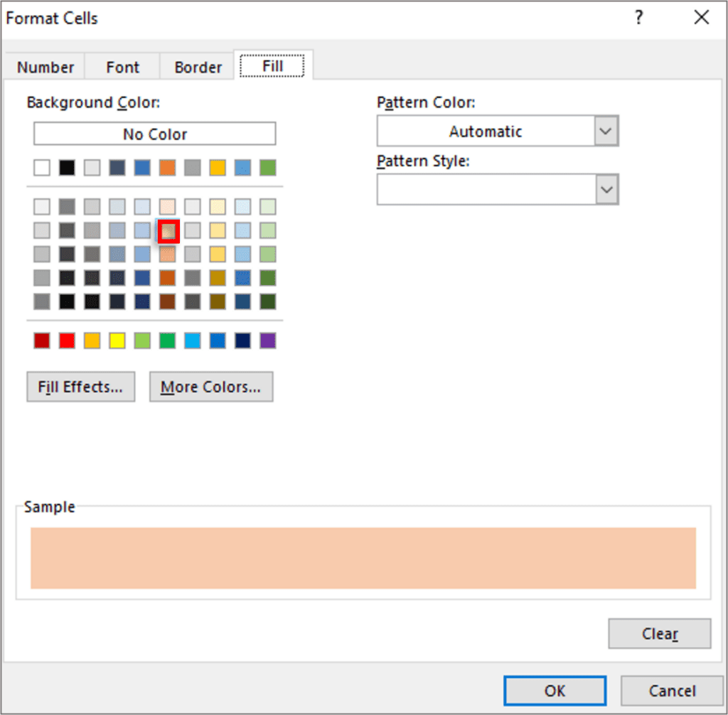The width and height of the screenshot is (728, 715).
Task: Select the Fill tab
Action: 272,65
